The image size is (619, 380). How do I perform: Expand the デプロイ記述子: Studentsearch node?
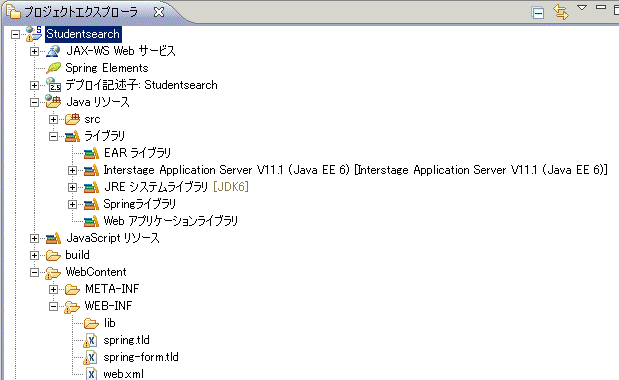pyautogui.click(x=34, y=85)
